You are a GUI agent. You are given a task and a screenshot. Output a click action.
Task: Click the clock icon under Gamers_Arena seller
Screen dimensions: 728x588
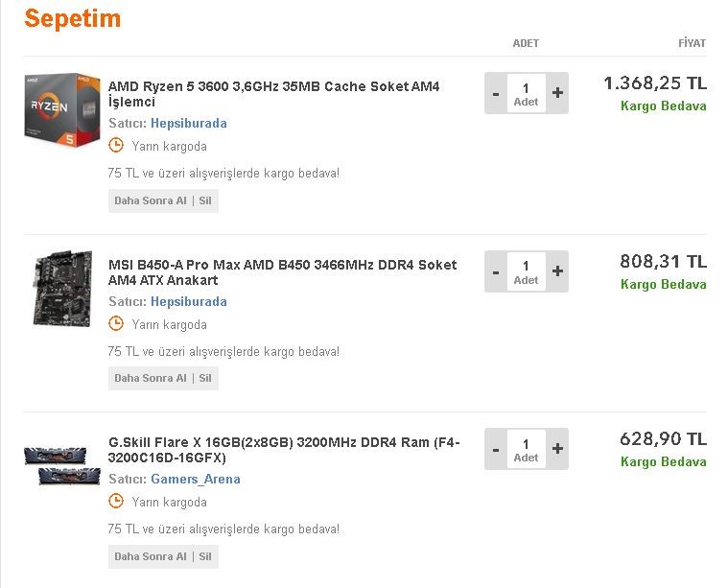[x=116, y=502]
